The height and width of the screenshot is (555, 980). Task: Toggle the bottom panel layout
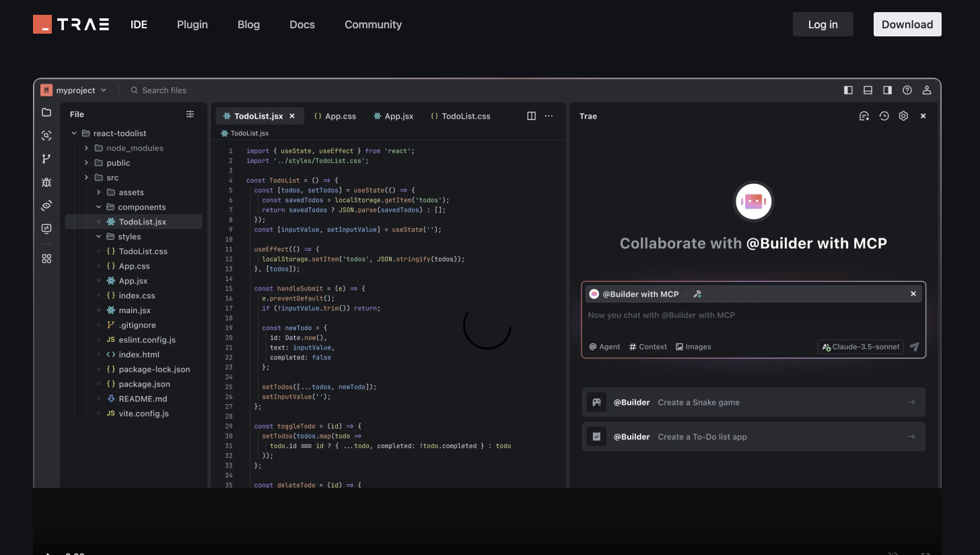pos(868,90)
